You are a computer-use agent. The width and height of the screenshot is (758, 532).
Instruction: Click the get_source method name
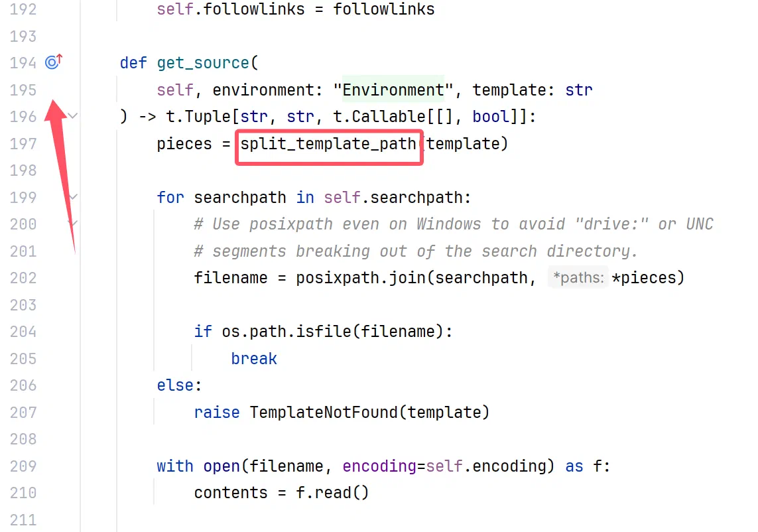point(202,64)
